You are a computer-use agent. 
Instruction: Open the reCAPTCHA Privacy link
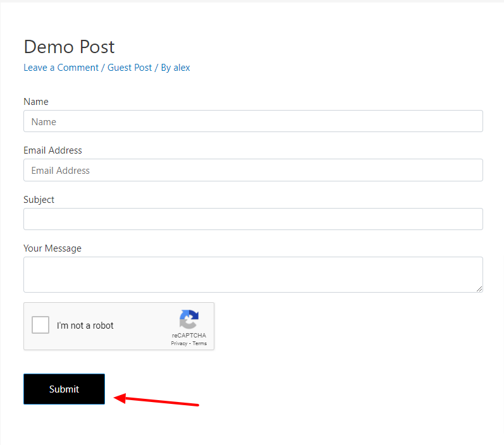179,343
